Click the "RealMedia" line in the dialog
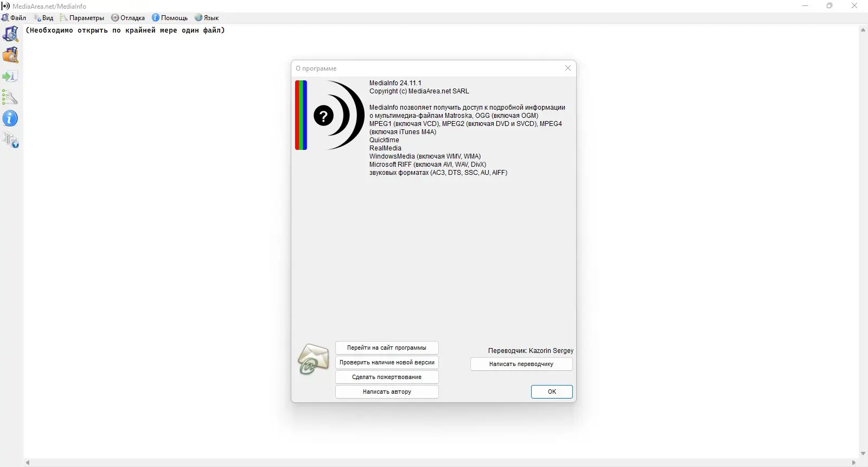This screenshot has height=467, width=868. [x=385, y=148]
